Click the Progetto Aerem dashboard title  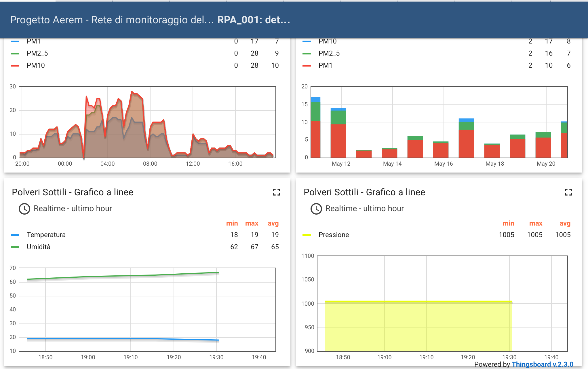point(112,20)
